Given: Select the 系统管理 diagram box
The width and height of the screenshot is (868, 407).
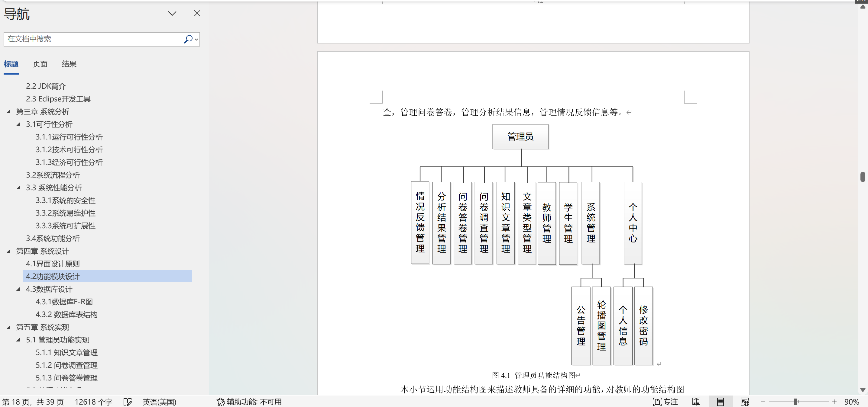Looking at the screenshot, I should point(591,223).
